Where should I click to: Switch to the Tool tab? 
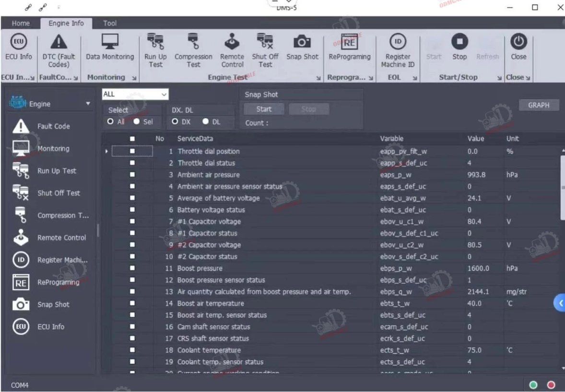110,23
